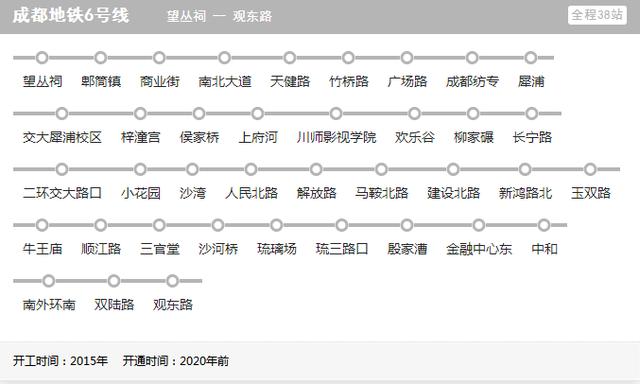Screen dimensions: 640x384
Task: Click the 南北大道 station name label
Action: coord(225,81)
